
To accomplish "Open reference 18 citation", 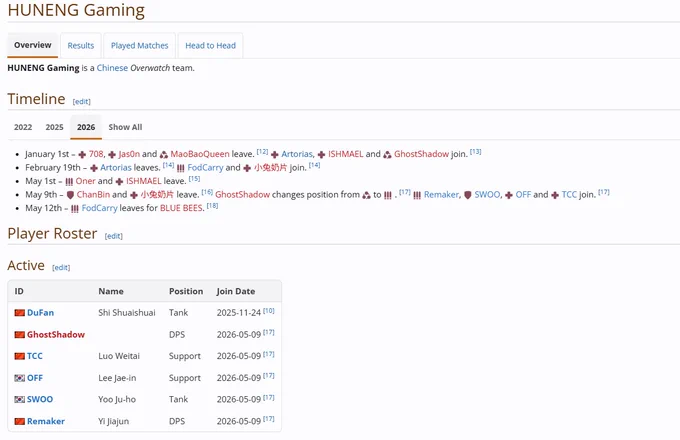I will click(212, 205).
